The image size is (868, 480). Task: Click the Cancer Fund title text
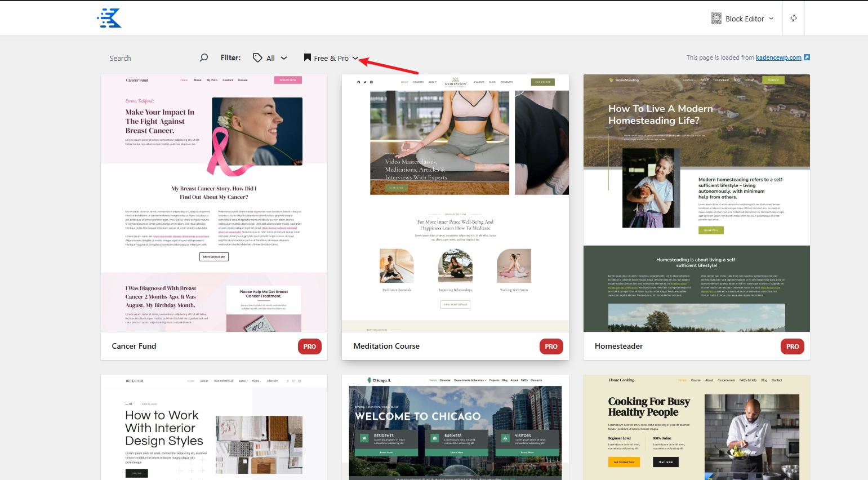coord(134,346)
